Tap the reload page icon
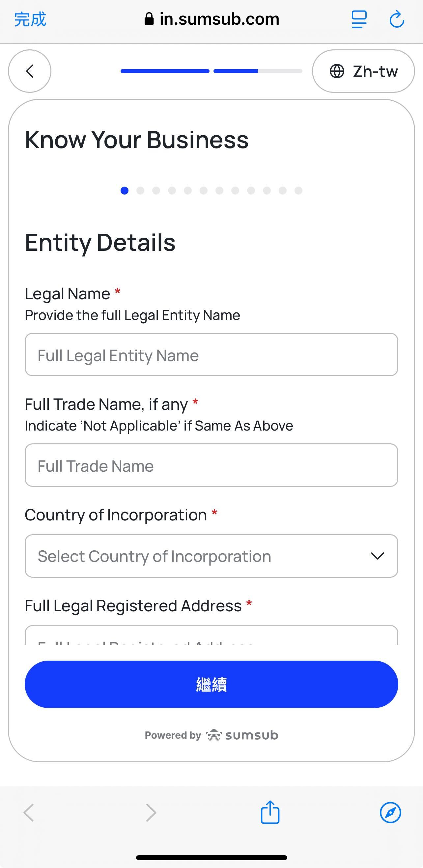Image resolution: width=423 pixels, height=868 pixels. (x=397, y=19)
